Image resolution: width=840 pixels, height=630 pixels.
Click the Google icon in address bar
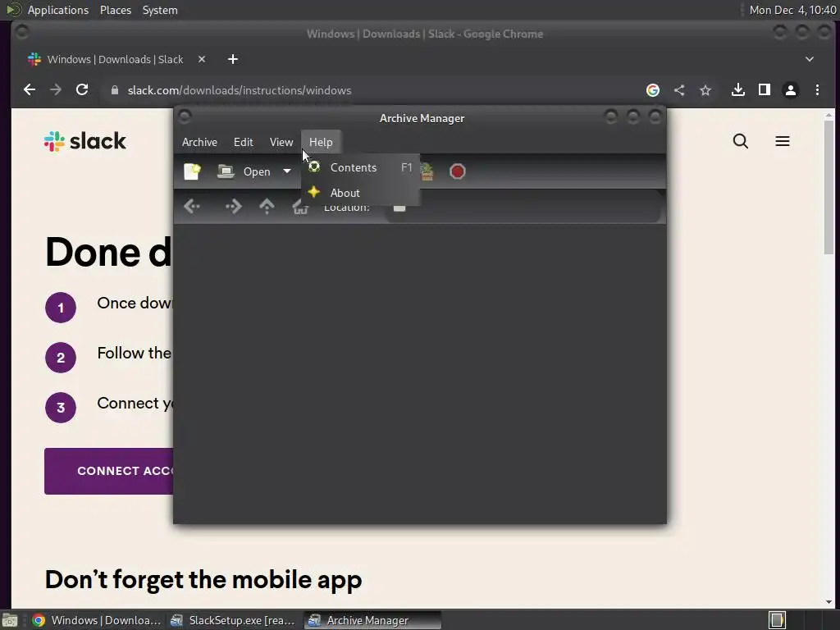pyautogui.click(x=652, y=90)
